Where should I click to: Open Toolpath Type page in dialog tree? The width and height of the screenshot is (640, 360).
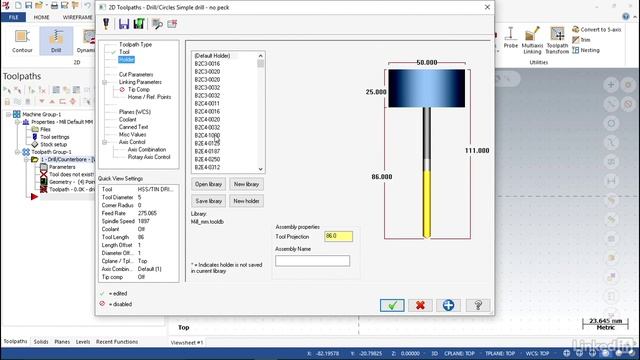click(x=136, y=44)
